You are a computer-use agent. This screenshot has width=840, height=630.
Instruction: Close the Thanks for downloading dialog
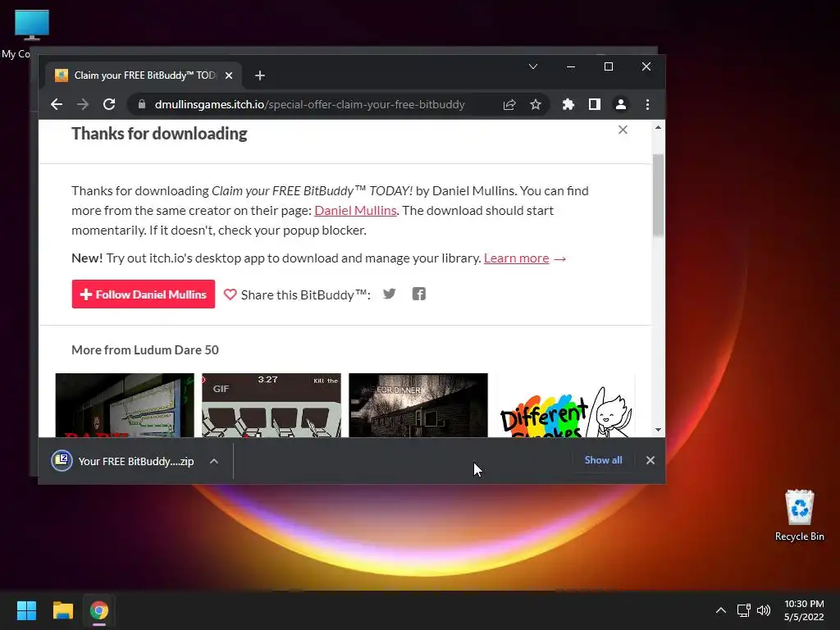[623, 130]
